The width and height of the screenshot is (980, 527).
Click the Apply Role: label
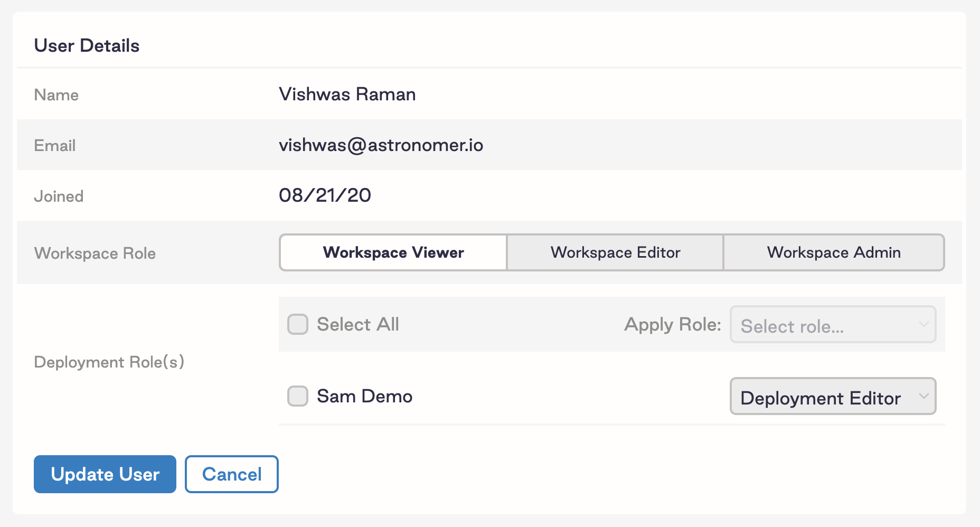tap(672, 324)
